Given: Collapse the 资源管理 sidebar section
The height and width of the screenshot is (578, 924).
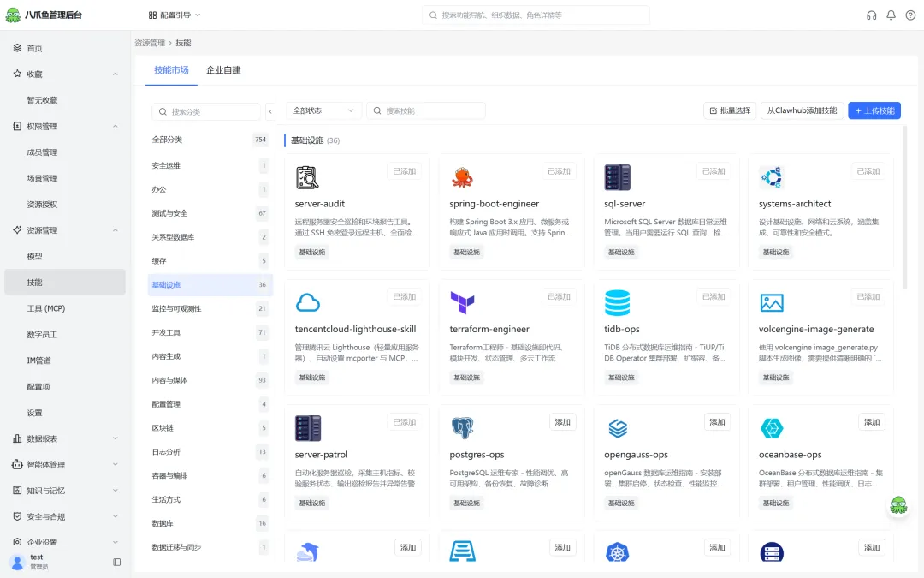Looking at the screenshot, I should click(x=115, y=230).
